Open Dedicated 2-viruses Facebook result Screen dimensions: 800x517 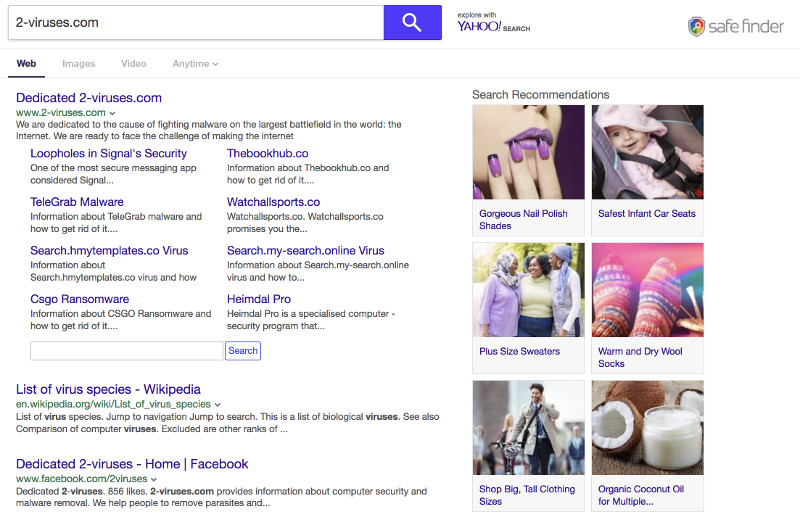pos(132,464)
